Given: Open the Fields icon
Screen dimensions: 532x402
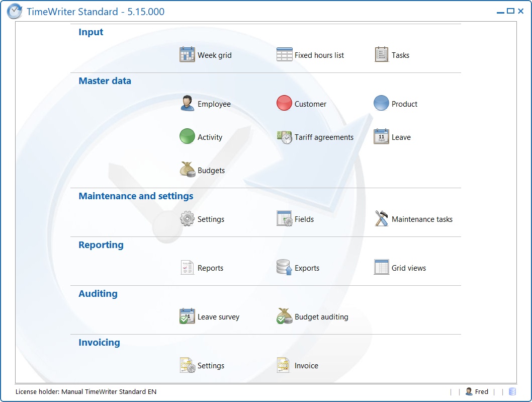Looking at the screenshot, I should coord(284,219).
